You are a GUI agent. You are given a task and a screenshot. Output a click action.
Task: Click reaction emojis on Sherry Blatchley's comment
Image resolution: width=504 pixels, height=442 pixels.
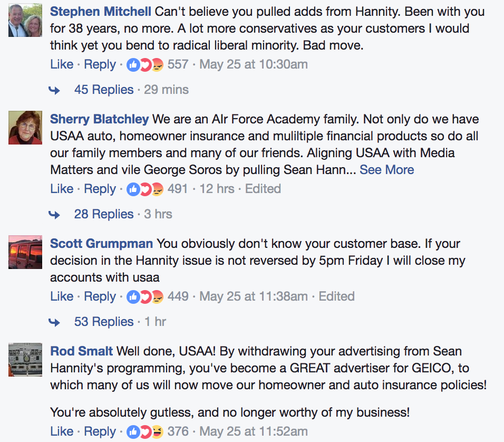pyautogui.click(x=145, y=189)
